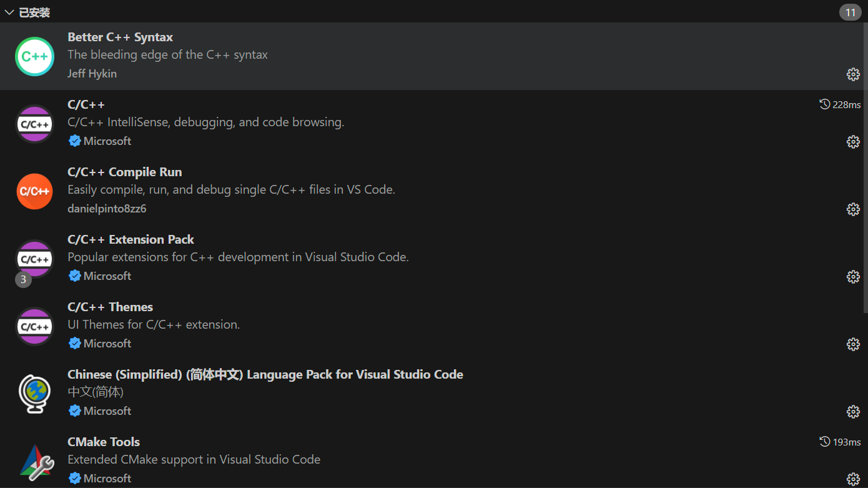
Task: Click the Chinese Language Pack globe icon
Action: pos(34,394)
